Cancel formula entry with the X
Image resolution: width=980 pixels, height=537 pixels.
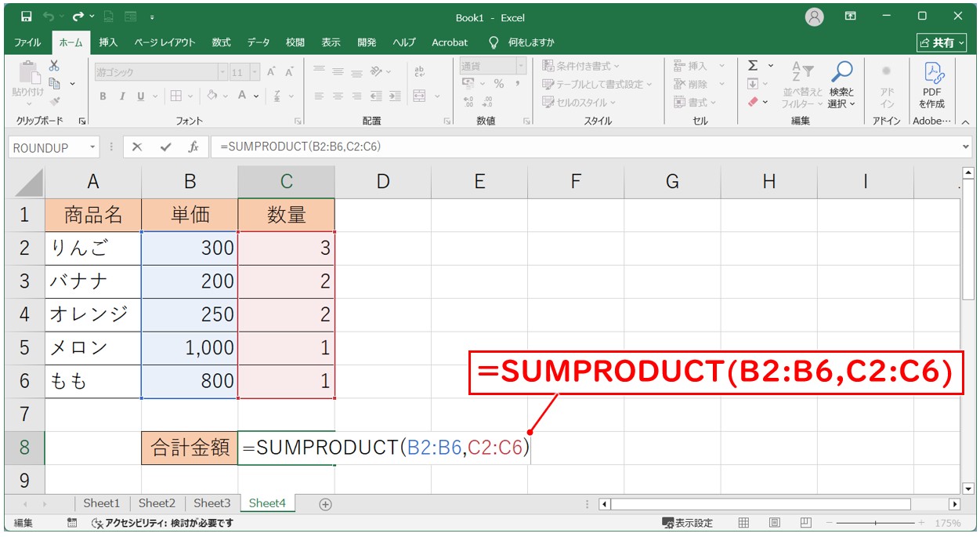click(137, 147)
